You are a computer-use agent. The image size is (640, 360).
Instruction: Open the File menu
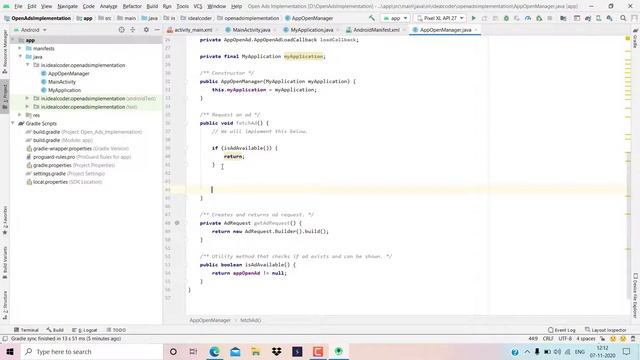coord(18,6)
